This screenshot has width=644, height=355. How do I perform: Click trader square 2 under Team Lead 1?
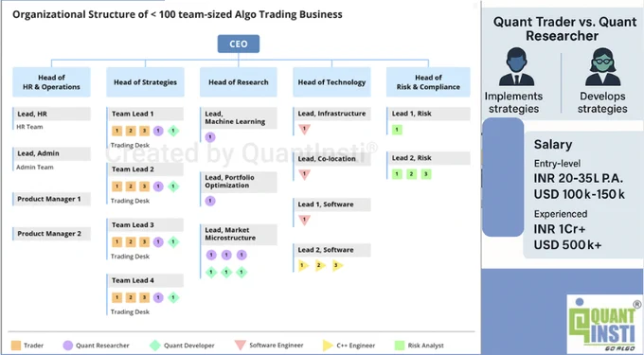[x=131, y=131]
